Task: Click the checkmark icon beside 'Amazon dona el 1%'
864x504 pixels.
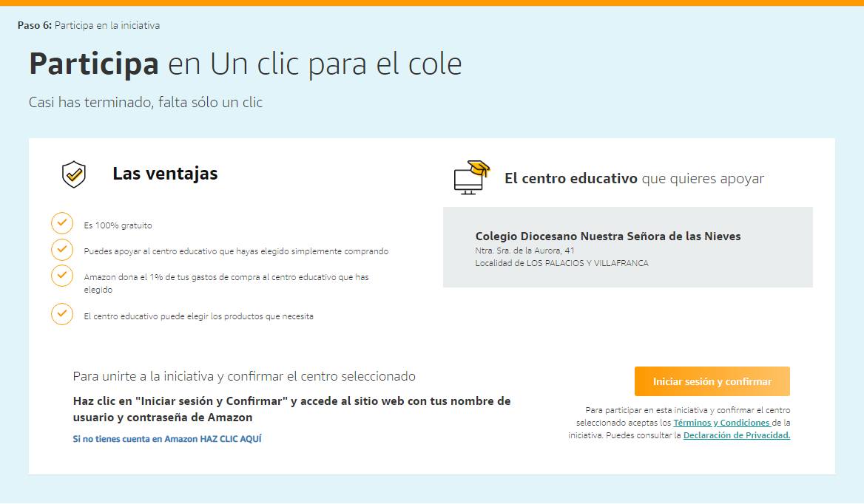Action: (x=62, y=276)
